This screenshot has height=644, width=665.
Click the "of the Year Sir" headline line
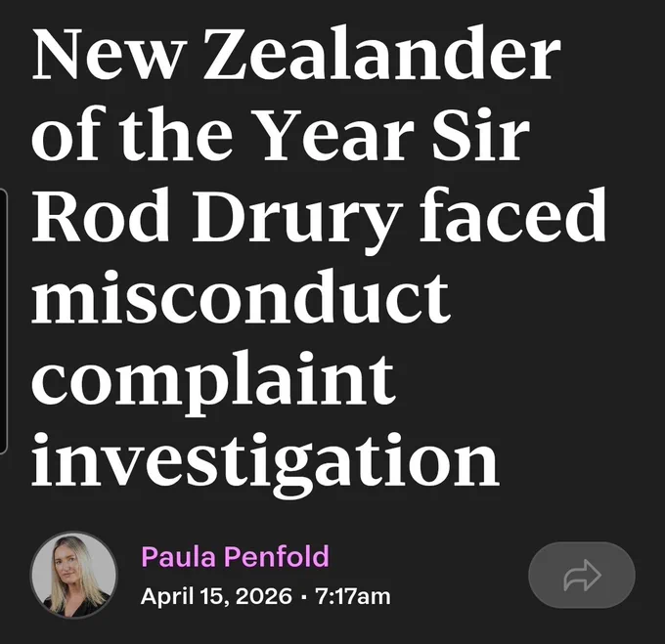[281, 135]
